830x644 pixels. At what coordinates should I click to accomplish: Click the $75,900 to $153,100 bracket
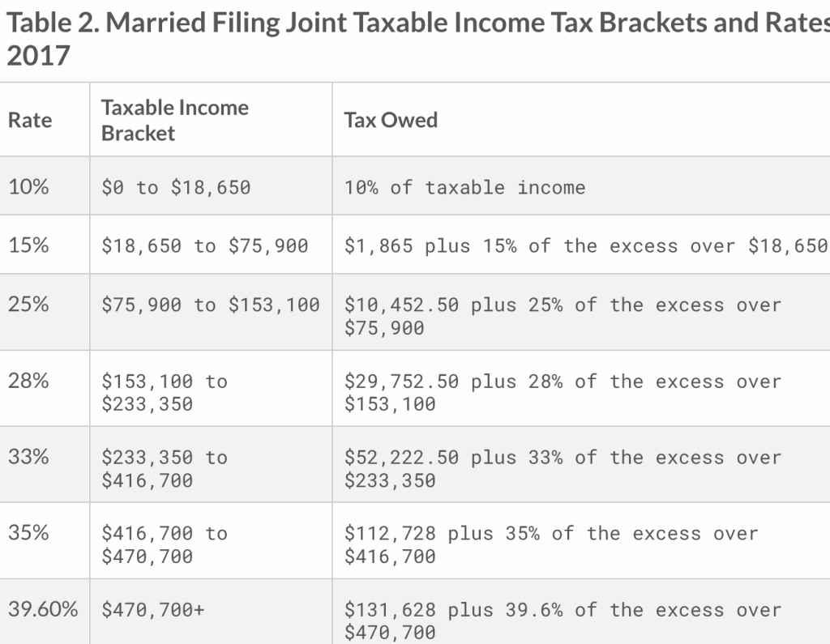coord(210,305)
